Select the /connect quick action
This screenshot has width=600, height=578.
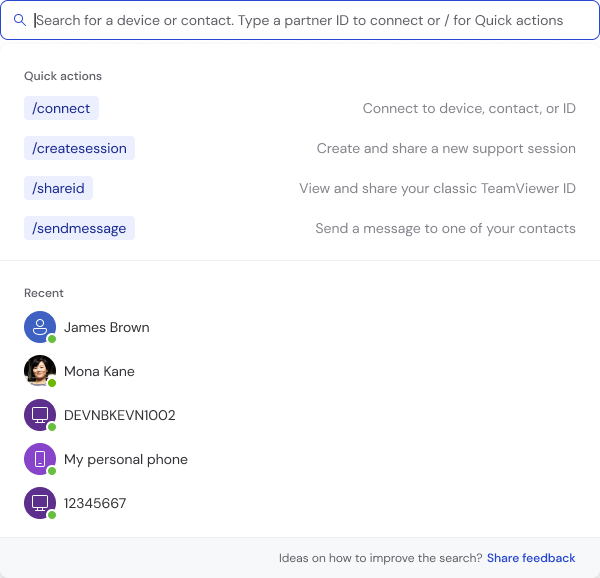point(61,108)
